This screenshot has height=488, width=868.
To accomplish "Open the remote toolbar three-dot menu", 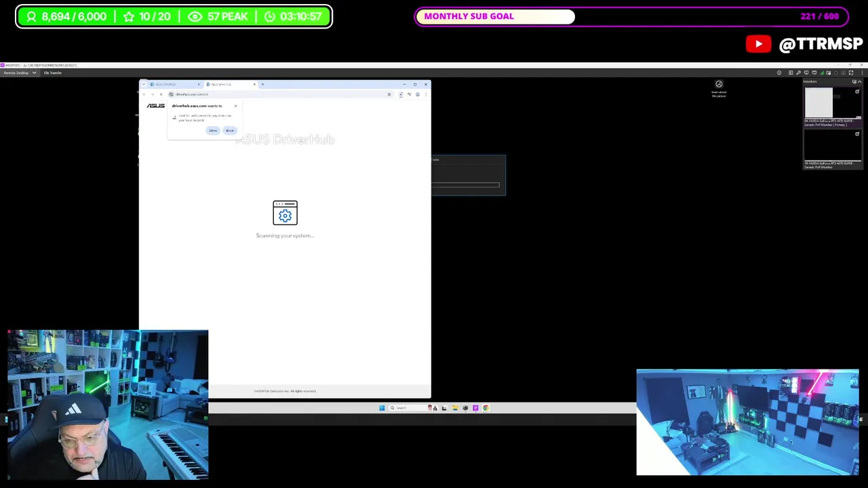I will point(863,73).
